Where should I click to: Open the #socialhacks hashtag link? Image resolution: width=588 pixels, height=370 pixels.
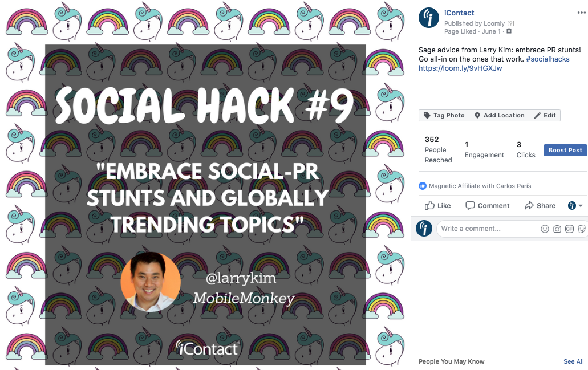pyautogui.click(x=548, y=59)
